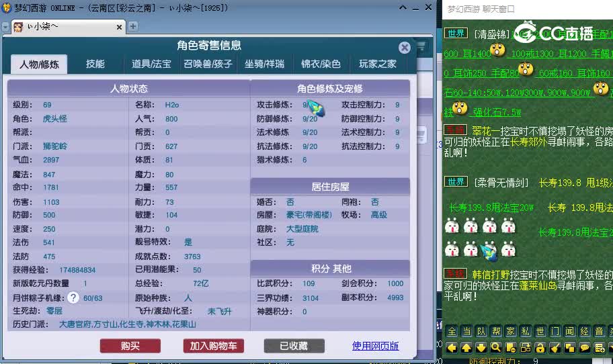Click the 虎头怪 character value
This screenshot has width=613, height=364.
55,119
